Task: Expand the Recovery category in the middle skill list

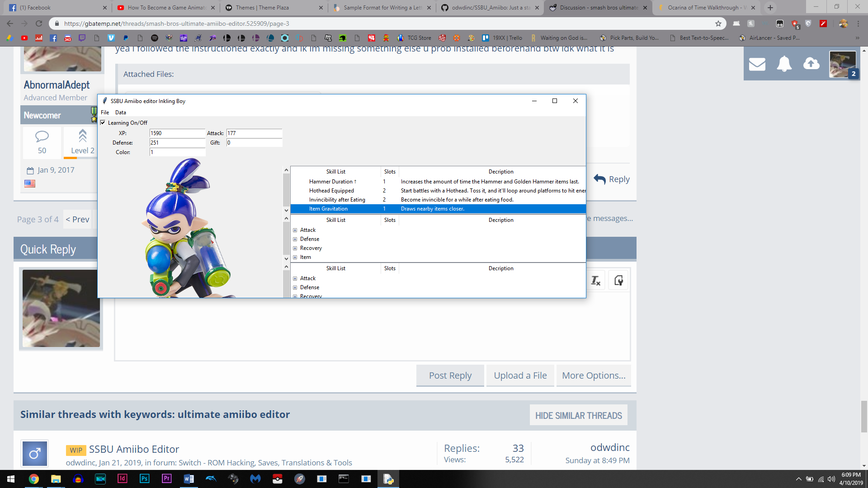Action: 295,248
